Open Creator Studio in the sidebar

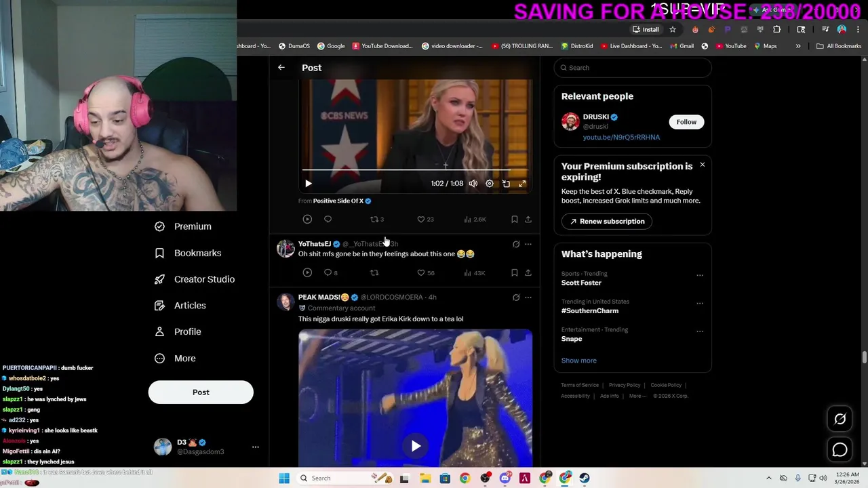pos(195,279)
